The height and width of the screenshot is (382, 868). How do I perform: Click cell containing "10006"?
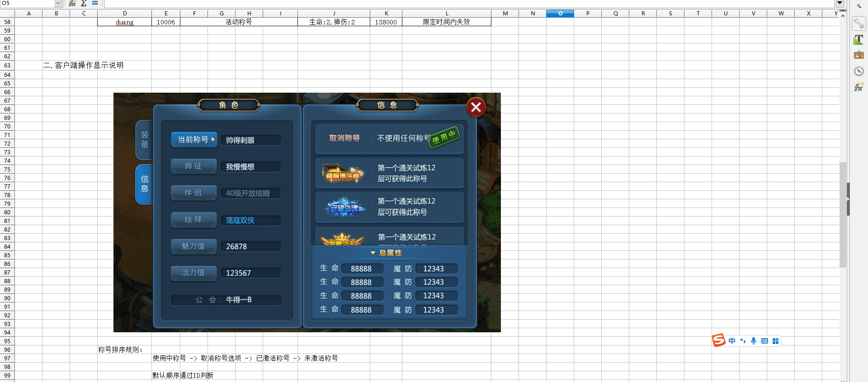[166, 22]
